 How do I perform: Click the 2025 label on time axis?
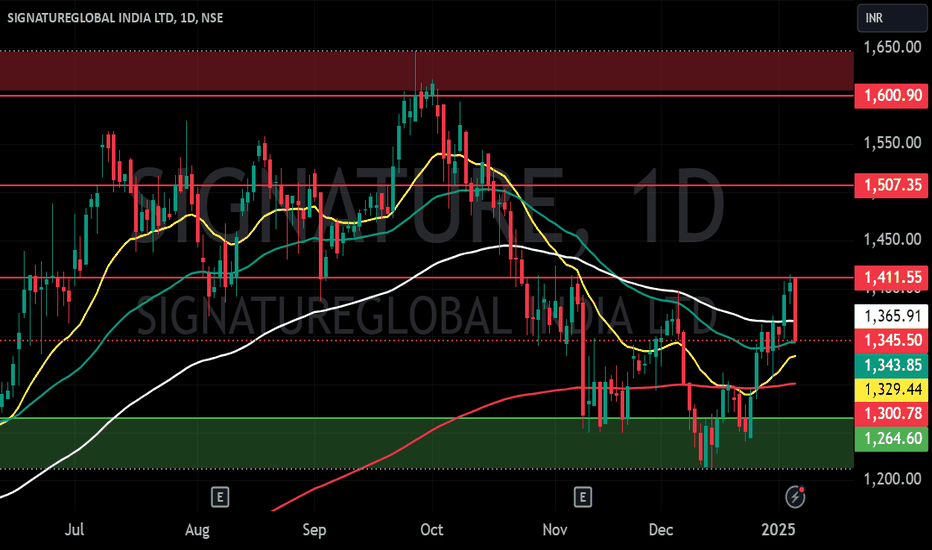(x=778, y=529)
